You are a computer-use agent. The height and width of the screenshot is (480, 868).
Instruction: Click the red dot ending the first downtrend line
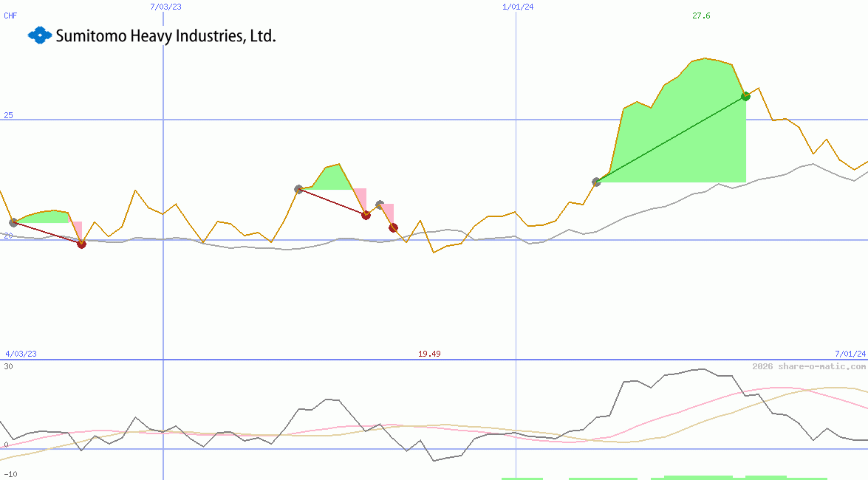(x=81, y=244)
